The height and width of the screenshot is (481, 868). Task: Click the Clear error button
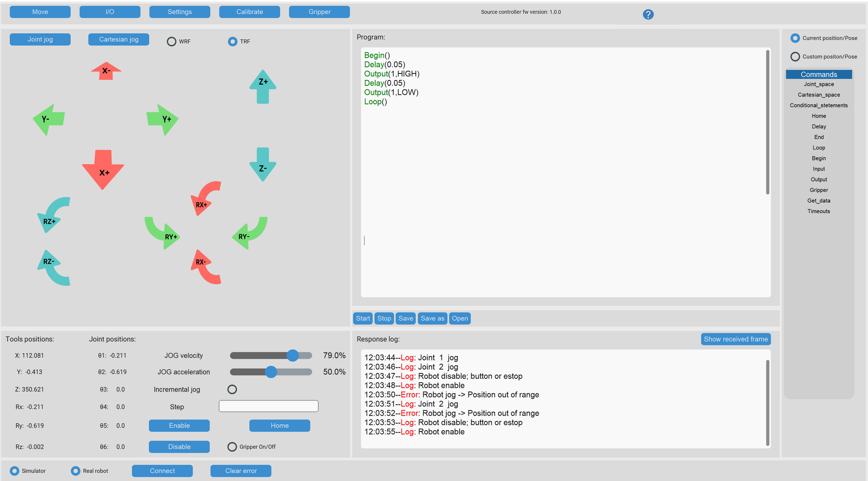[241, 471]
